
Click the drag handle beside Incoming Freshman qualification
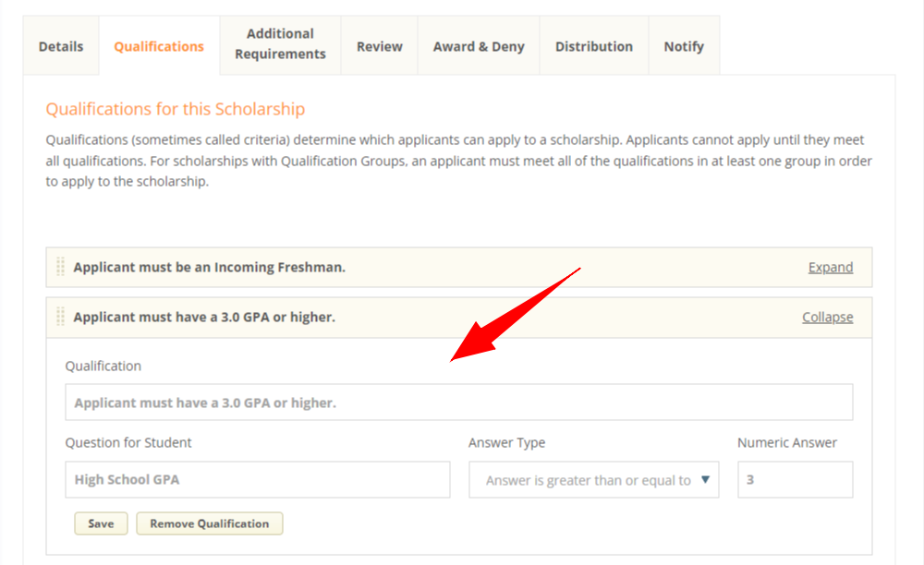click(60, 267)
